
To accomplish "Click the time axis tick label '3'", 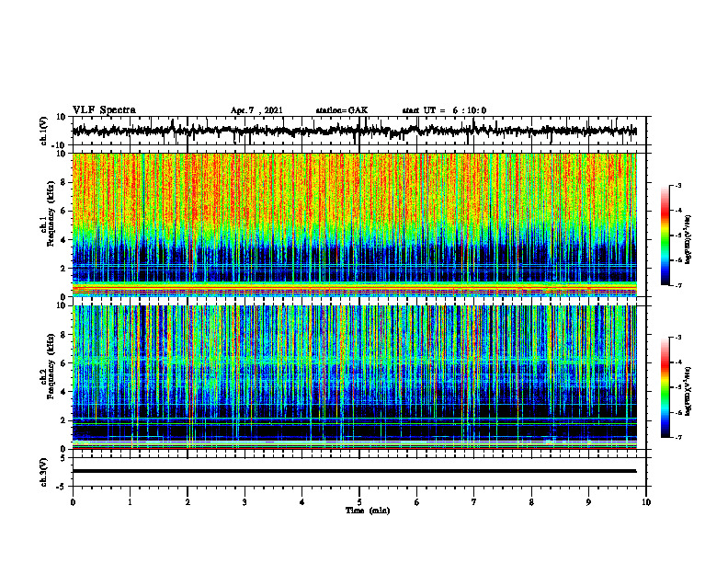I will [x=245, y=502].
